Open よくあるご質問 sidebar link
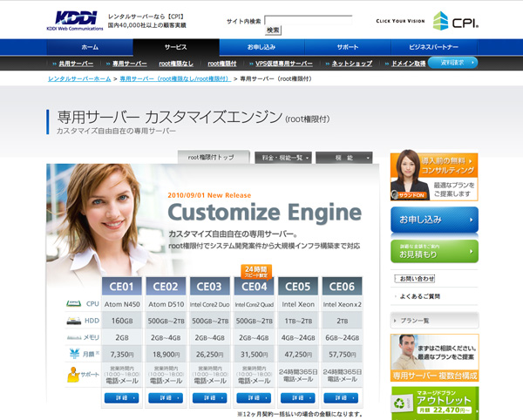The image size is (523, 420). coord(419,296)
